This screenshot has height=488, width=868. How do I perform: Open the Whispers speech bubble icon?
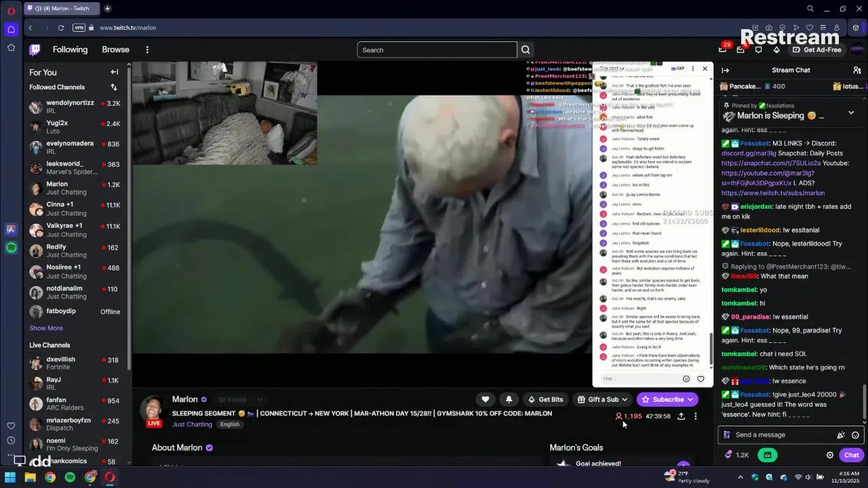point(758,49)
